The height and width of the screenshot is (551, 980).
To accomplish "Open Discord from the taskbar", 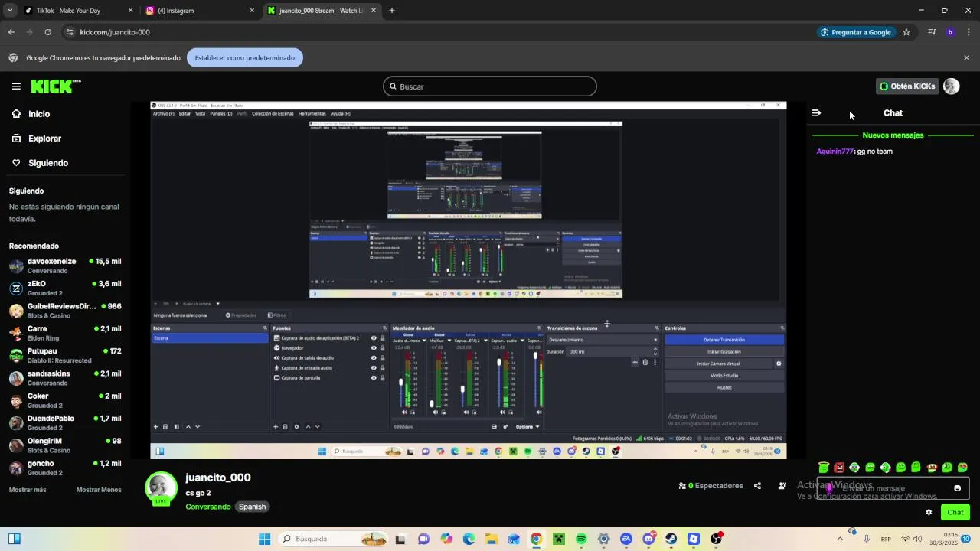I will pos(648,539).
